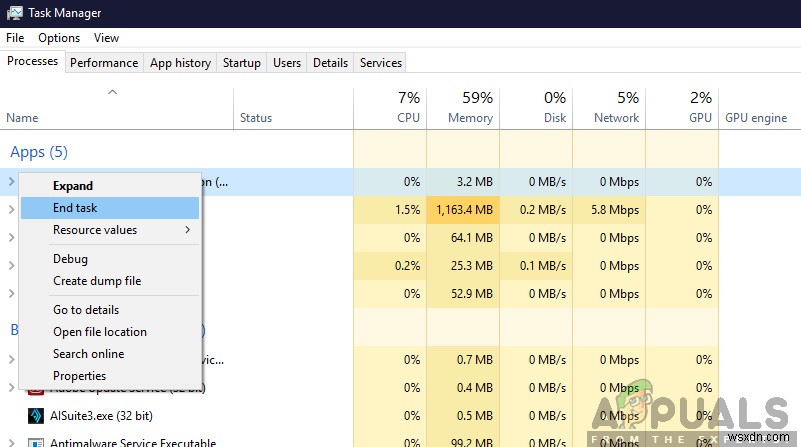Switch to the Processes tab
This screenshot has width=801, height=447.
point(33,61)
